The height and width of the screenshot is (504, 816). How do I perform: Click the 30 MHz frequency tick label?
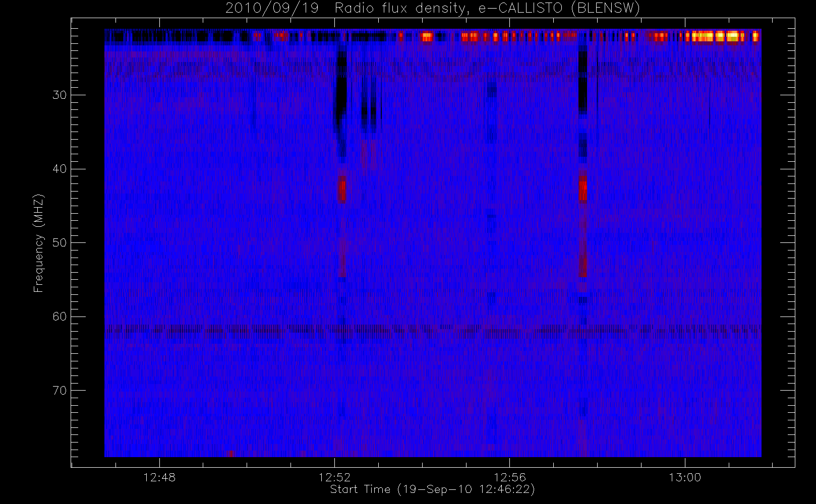[x=60, y=95]
